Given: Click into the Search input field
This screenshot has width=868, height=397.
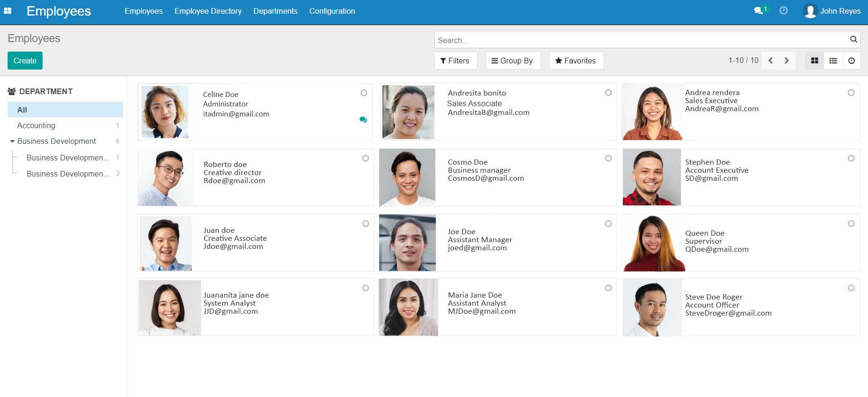Looking at the screenshot, I should coord(639,40).
